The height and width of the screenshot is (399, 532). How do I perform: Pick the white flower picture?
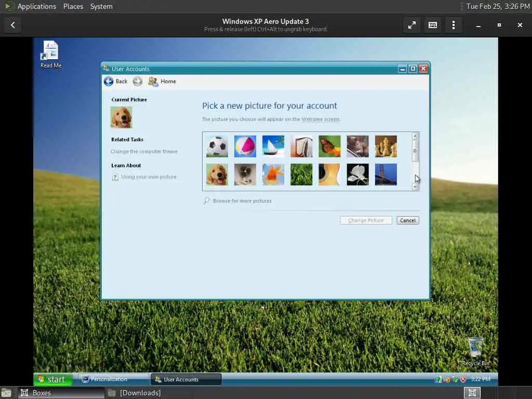click(x=357, y=175)
